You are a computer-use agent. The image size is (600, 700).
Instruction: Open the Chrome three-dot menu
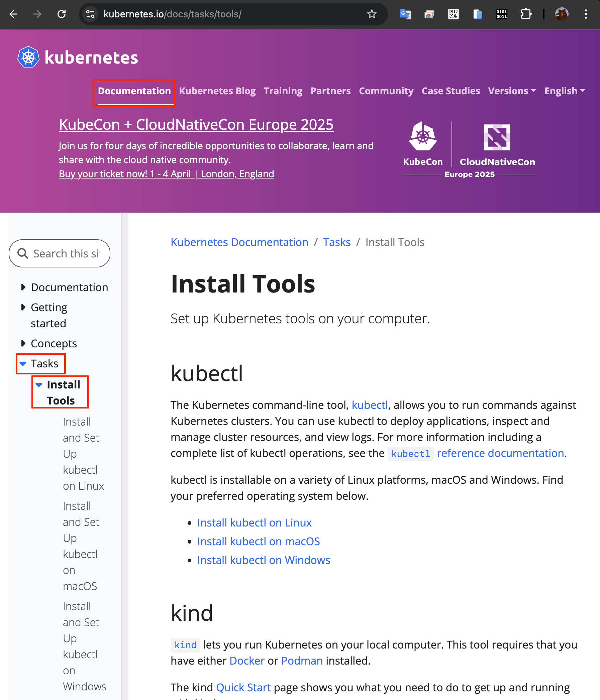click(x=586, y=14)
